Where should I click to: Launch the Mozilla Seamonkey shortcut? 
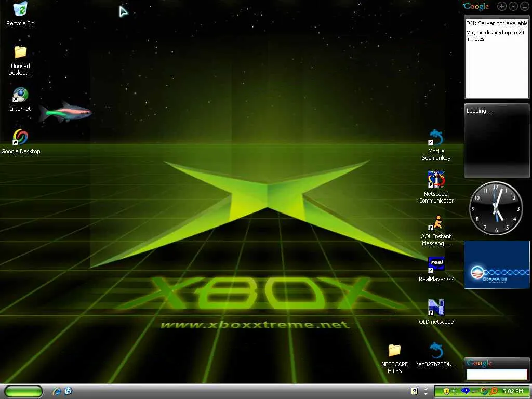click(436, 145)
